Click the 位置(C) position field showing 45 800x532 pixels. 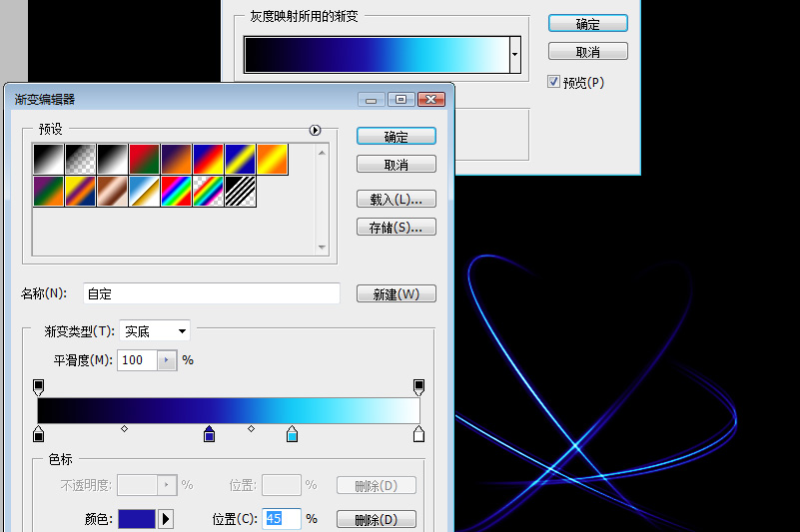(282, 519)
